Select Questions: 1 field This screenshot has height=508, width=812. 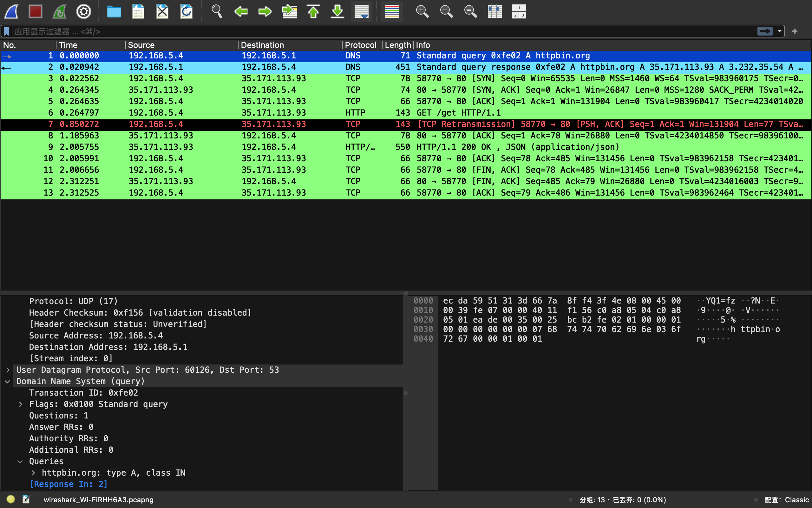[59, 416]
